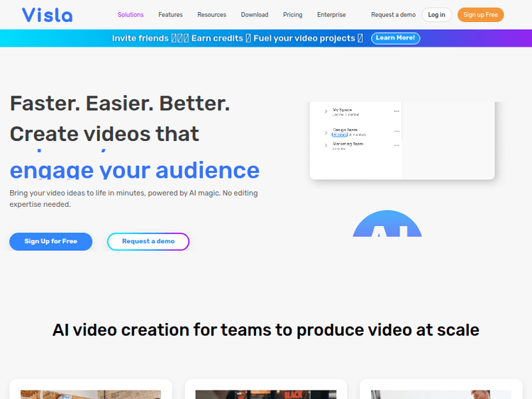Go to the Download page
532x399 pixels.
[255, 15]
